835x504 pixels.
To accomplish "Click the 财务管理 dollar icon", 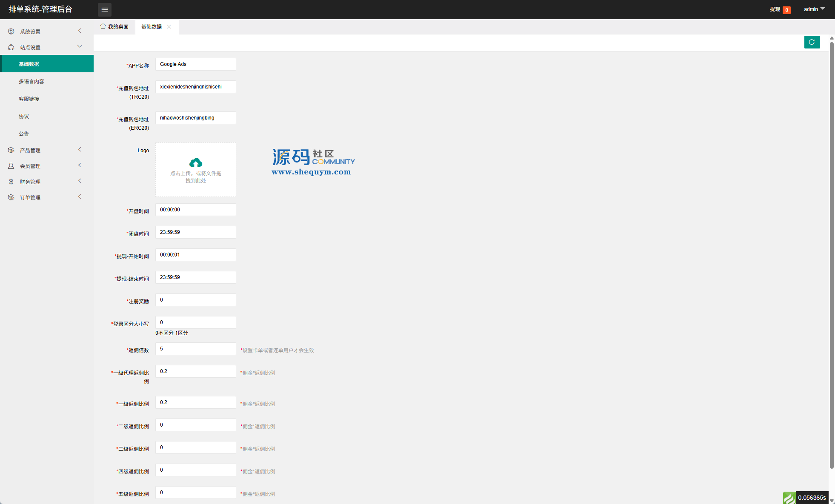I will pyautogui.click(x=11, y=182).
